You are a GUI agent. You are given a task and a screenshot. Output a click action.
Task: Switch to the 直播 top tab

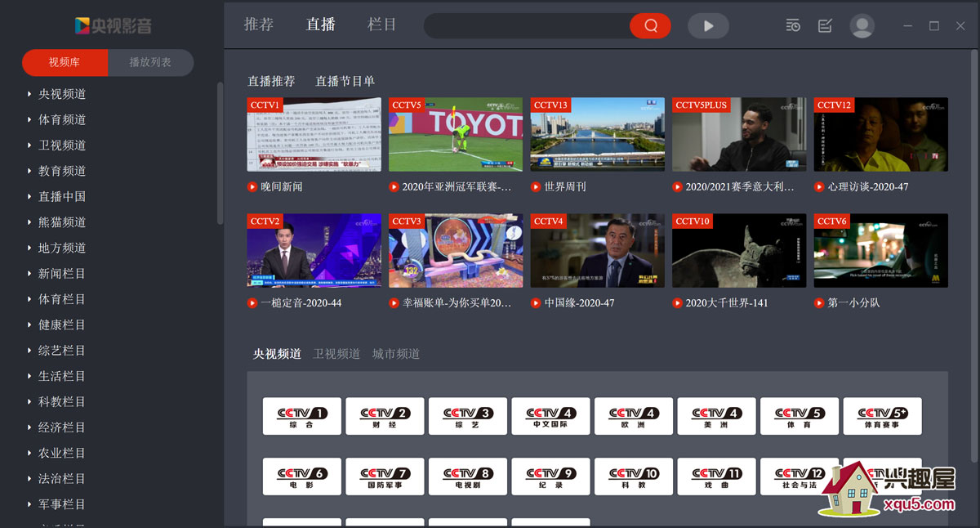pos(321,25)
